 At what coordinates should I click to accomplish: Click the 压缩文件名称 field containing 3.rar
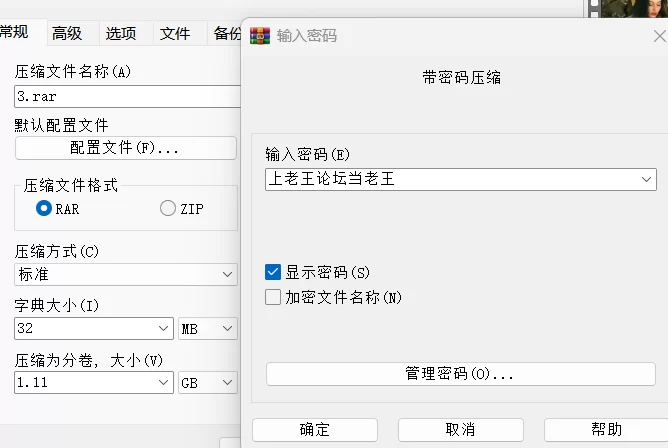tap(125, 96)
